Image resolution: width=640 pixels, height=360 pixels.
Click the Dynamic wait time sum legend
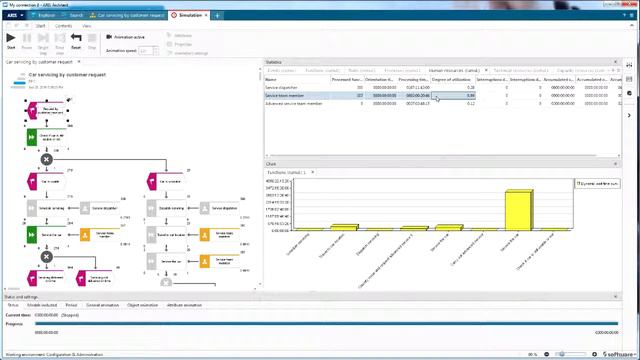597,184
